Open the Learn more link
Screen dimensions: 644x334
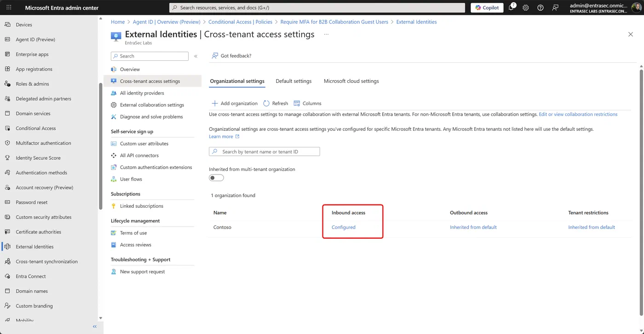[x=224, y=137]
